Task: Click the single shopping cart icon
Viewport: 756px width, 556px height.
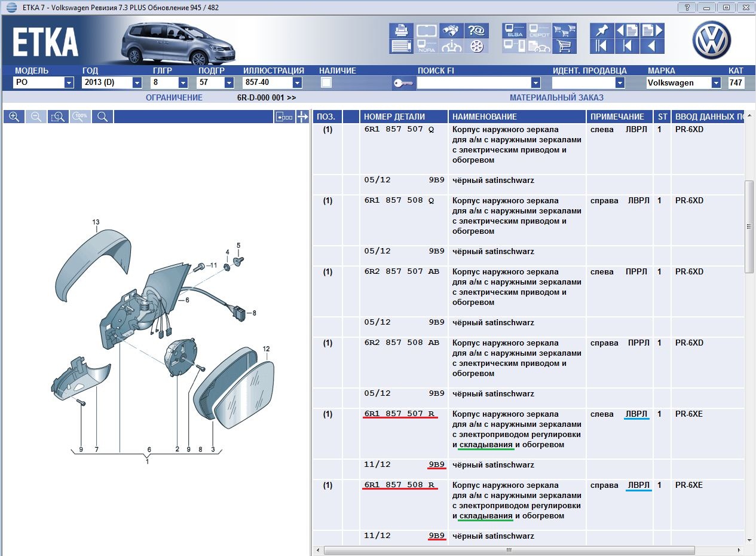Action: pos(564,46)
